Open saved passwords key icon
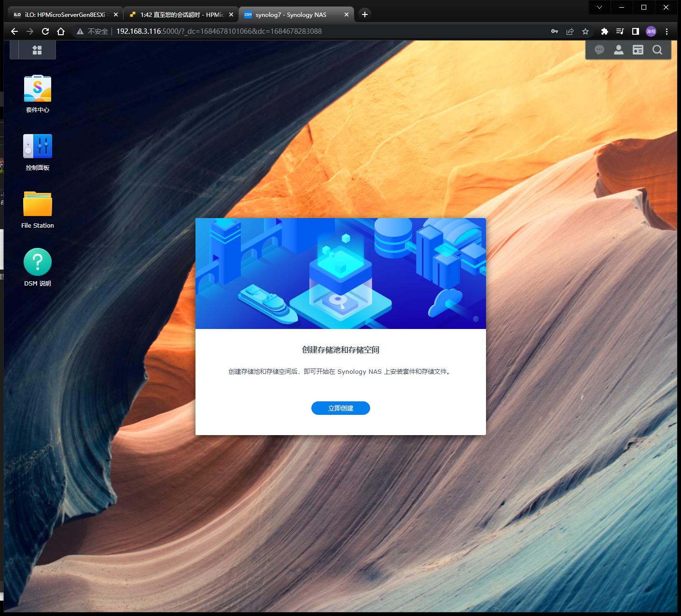This screenshot has height=616, width=681. 555,31
